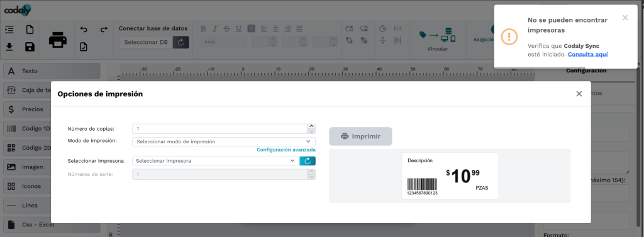Align text center
The image size is (644, 237).
pyautogui.click(x=275, y=29)
